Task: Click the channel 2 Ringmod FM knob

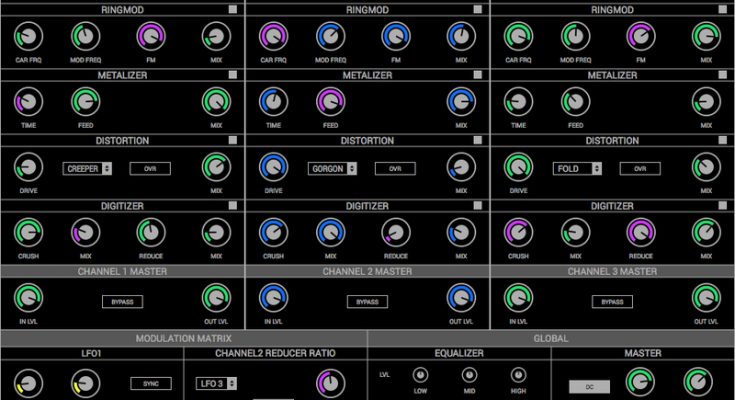Action: click(x=394, y=37)
